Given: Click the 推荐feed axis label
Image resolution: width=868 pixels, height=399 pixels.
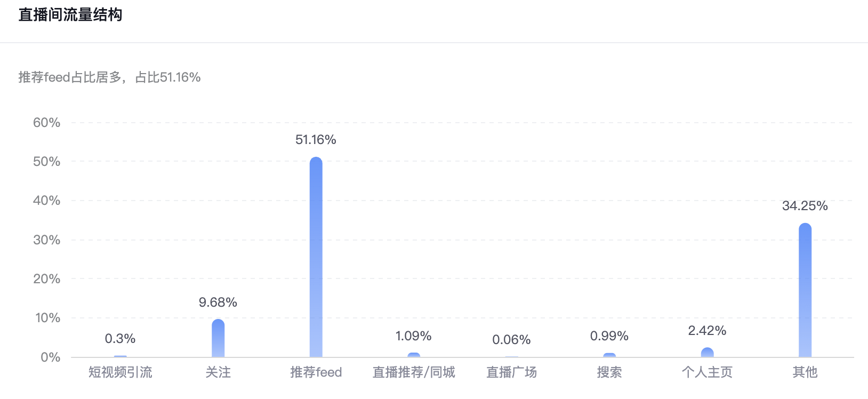Looking at the screenshot, I should [316, 372].
